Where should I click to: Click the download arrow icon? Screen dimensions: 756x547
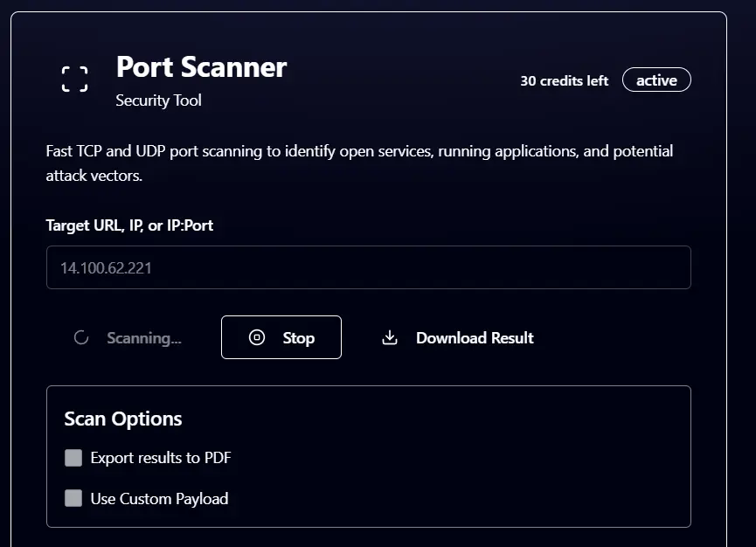[x=390, y=338]
